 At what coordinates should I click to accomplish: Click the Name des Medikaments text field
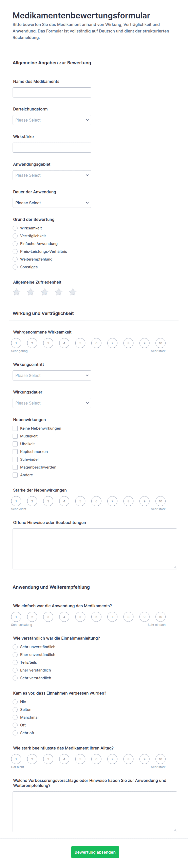[52, 92]
